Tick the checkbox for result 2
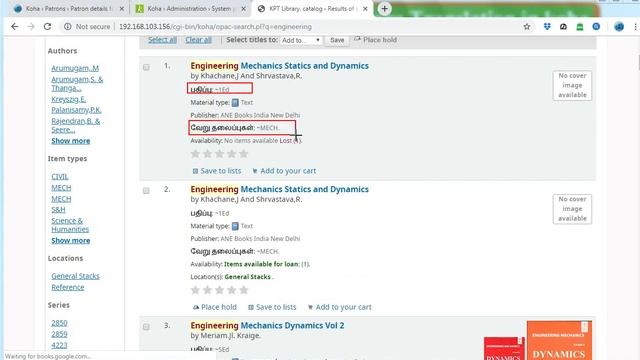The image size is (640, 360). tap(146, 191)
